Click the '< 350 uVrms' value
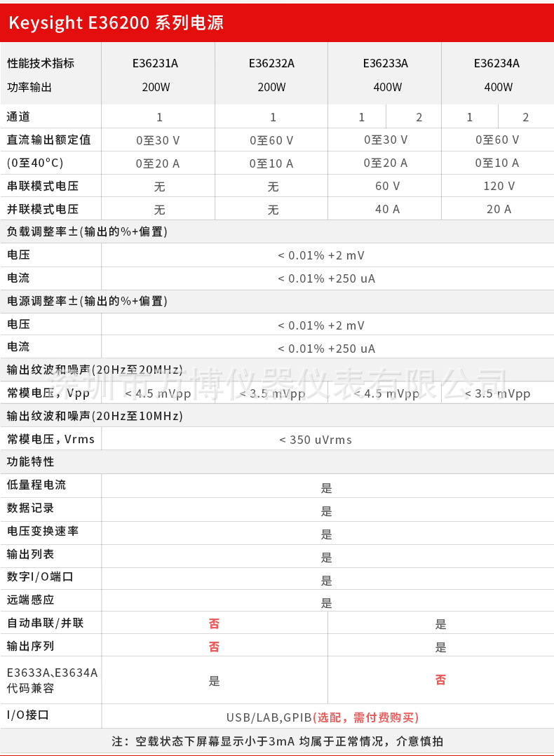 click(x=316, y=440)
